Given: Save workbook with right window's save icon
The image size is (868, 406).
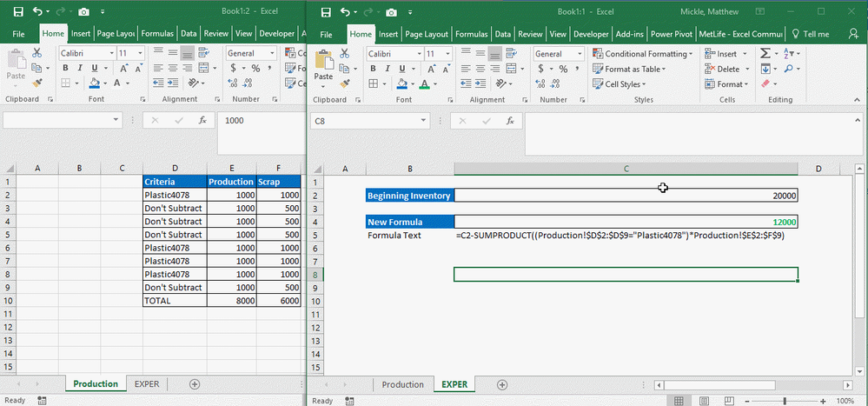Looking at the screenshot, I should coord(324,13).
